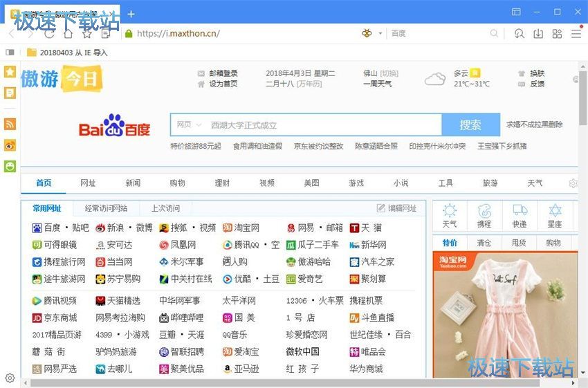Open the 20180403 从 IE 导入 bookmark folder
Viewport: 588px width, 388px height.
click(67, 53)
